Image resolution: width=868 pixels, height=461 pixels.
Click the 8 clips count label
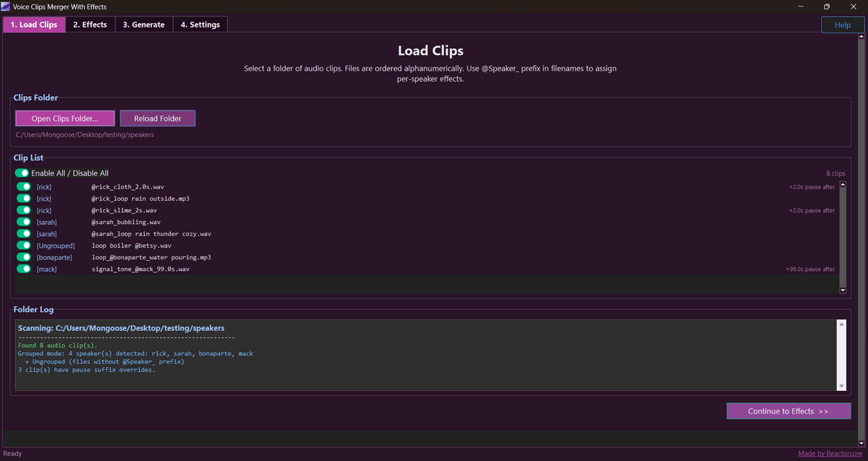click(x=835, y=173)
